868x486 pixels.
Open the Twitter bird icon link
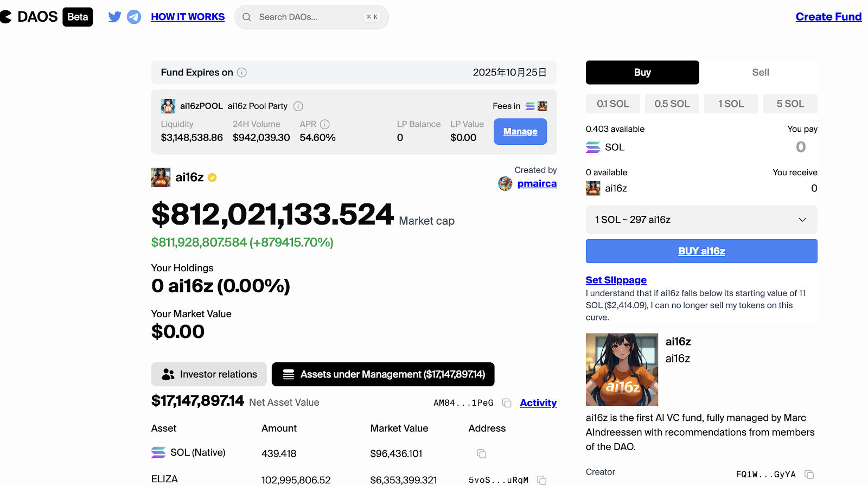pyautogui.click(x=114, y=17)
